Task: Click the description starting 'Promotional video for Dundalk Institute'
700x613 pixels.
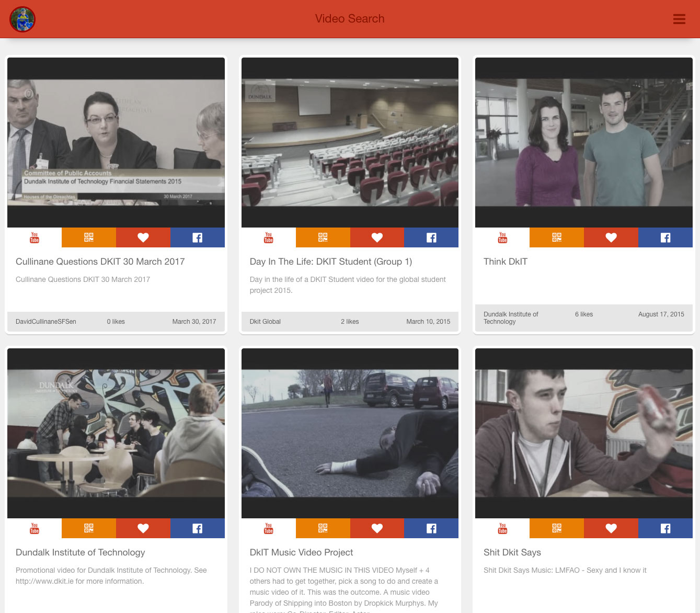Action: tap(111, 576)
